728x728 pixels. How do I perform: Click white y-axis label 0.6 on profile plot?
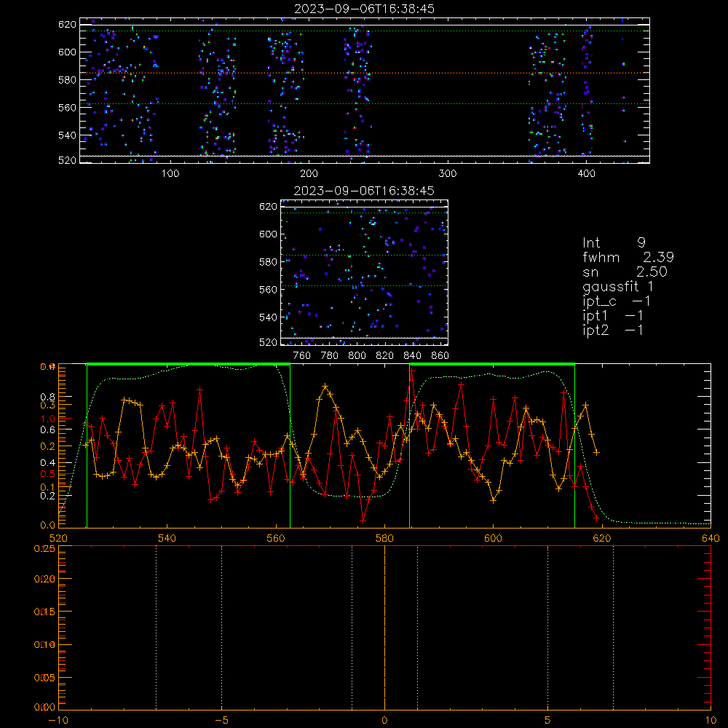pyautogui.click(x=48, y=430)
